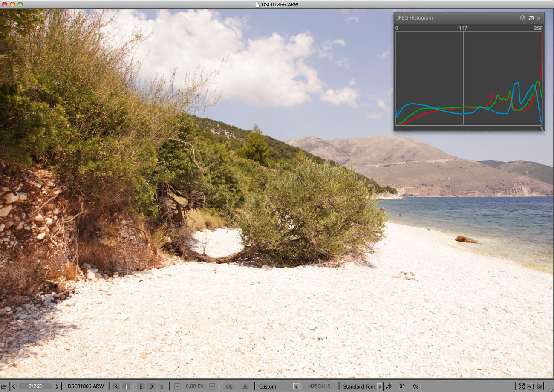Open program settings gear in status bar
The image size is (554, 392).
[539, 386]
